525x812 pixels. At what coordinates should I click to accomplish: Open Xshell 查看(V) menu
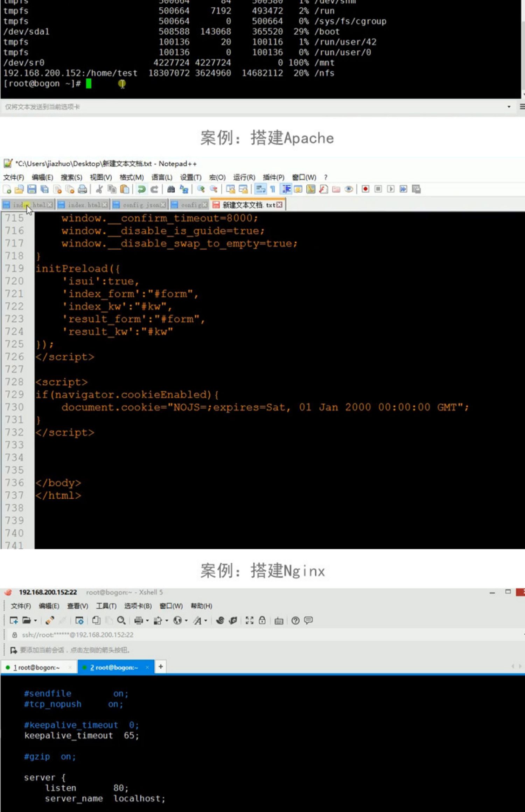pos(78,606)
